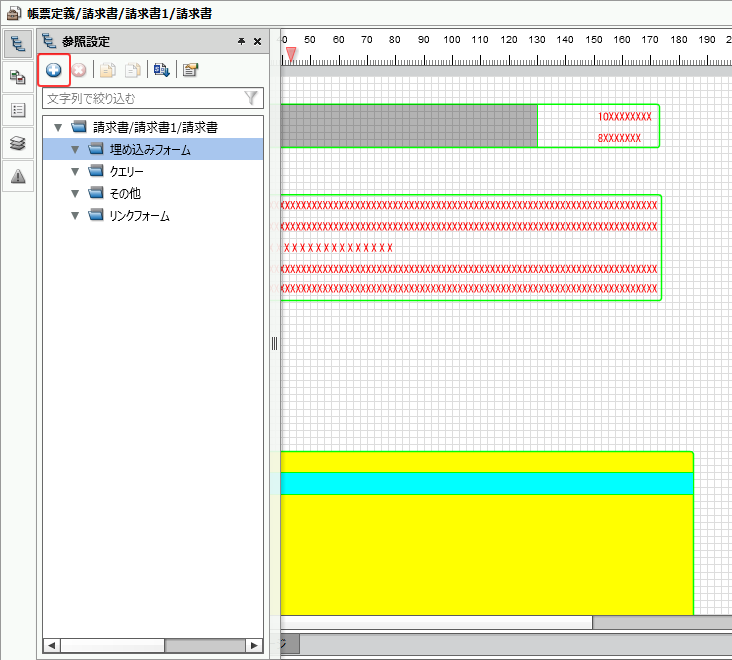Screen dimensions: 732x660
Task: Click the 文字列で絞り込む filter field
Action: (x=153, y=98)
